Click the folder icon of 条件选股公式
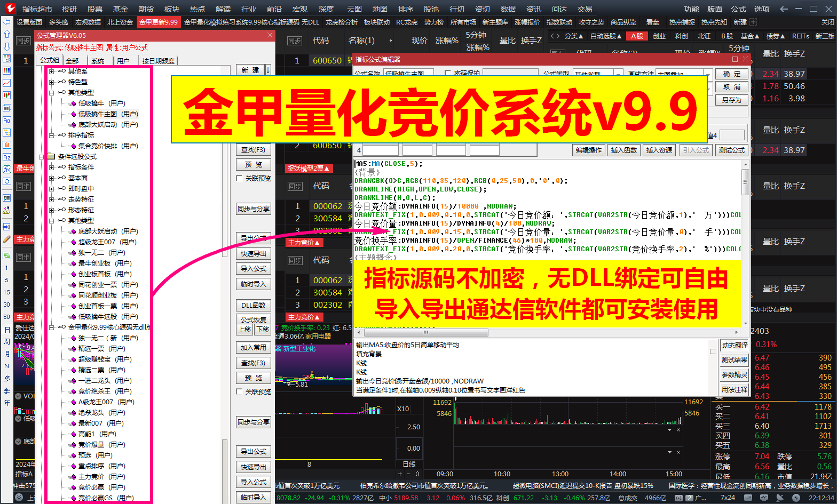This screenshot has height=504, width=837. point(51,156)
